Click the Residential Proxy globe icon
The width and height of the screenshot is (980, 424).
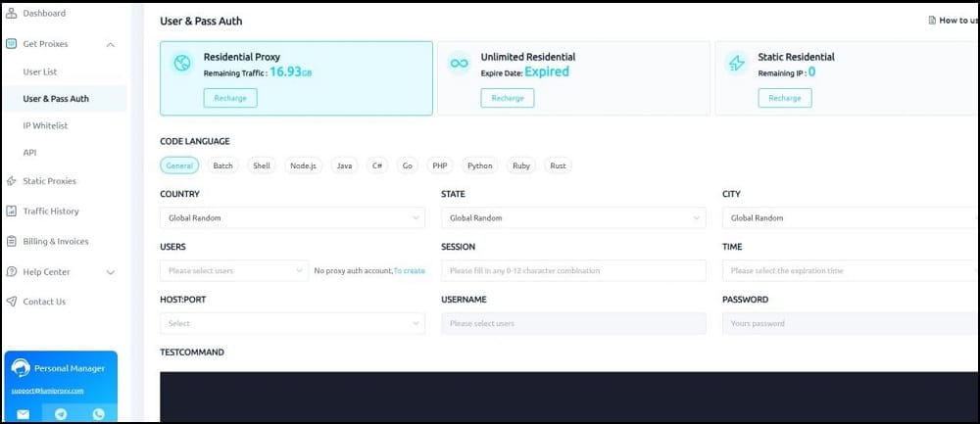click(x=182, y=63)
